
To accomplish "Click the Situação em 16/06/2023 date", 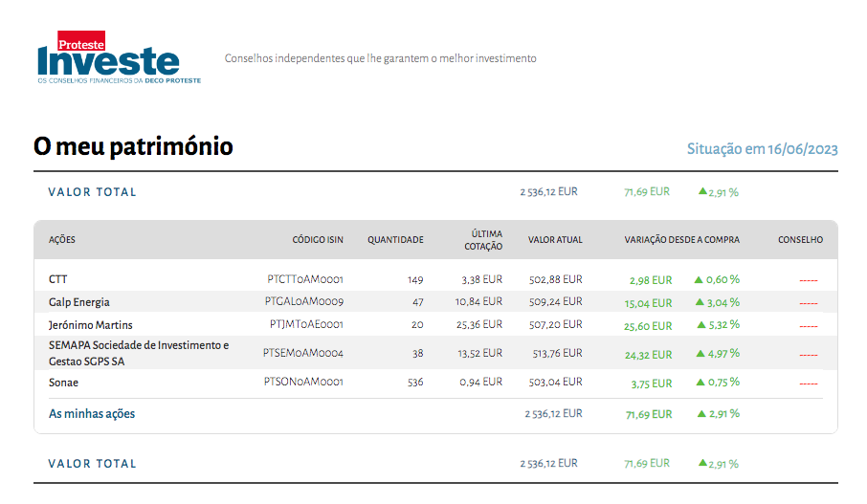I will [x=763, y=149].
